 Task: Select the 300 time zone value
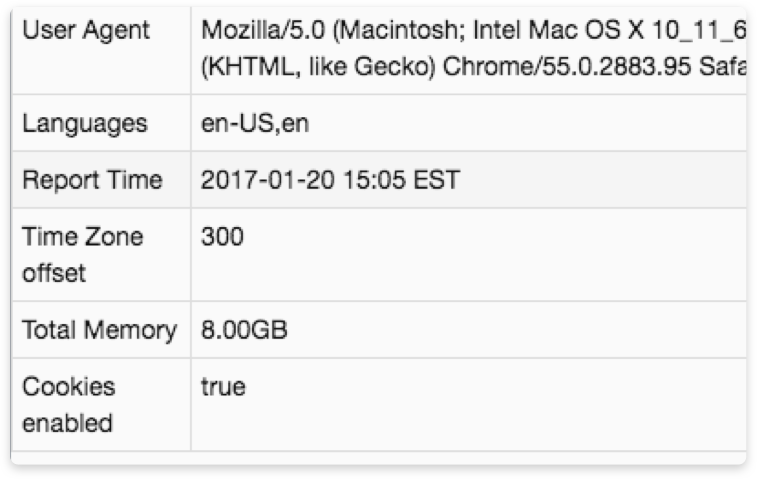pos(222,237)
